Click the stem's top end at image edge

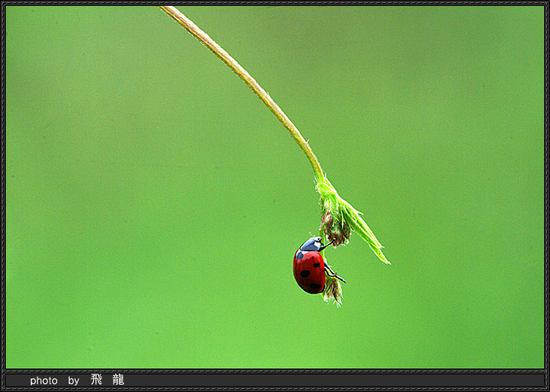pos(166,9)
